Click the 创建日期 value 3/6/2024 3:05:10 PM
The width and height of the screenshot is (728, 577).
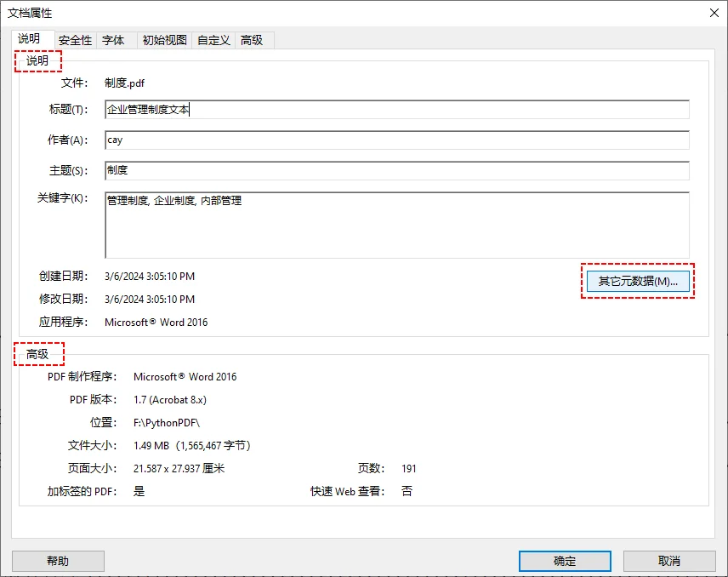tap(150, 277)
